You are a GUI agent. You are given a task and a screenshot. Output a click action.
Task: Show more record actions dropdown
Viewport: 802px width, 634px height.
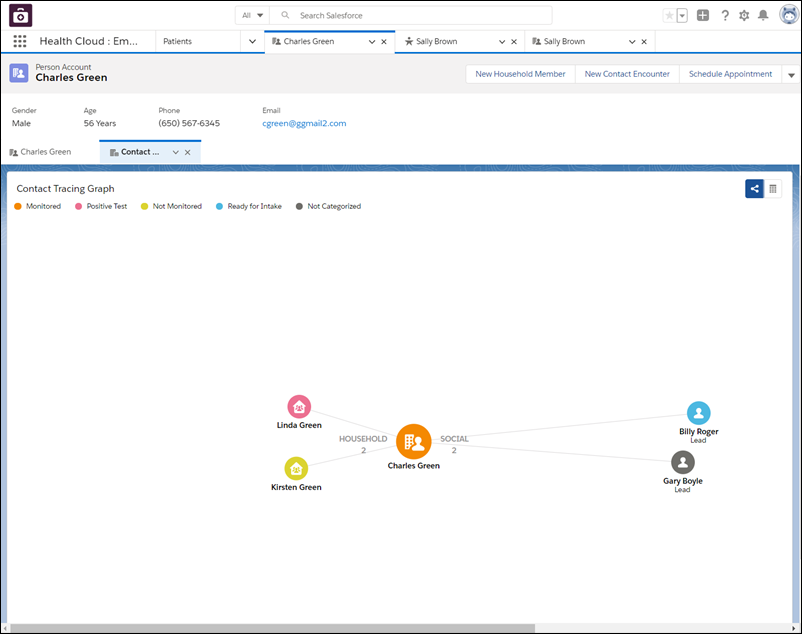tap(791, 75)
